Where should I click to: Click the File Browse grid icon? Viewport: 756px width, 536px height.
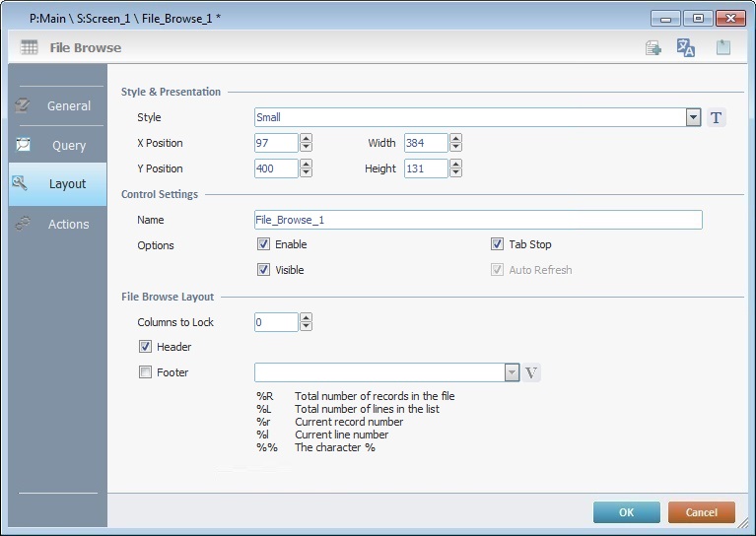(30, 47)
